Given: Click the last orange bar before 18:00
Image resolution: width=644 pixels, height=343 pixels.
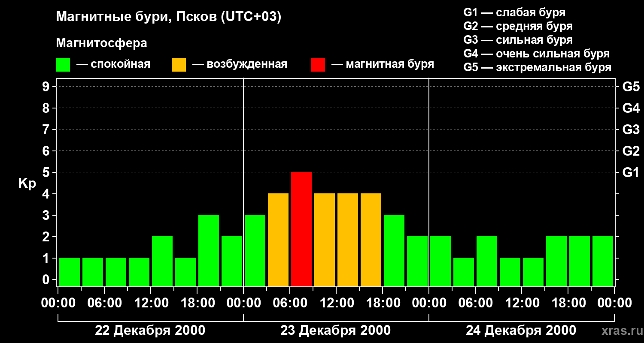Looking at the screenshot, I should click(x=371, y=240).
